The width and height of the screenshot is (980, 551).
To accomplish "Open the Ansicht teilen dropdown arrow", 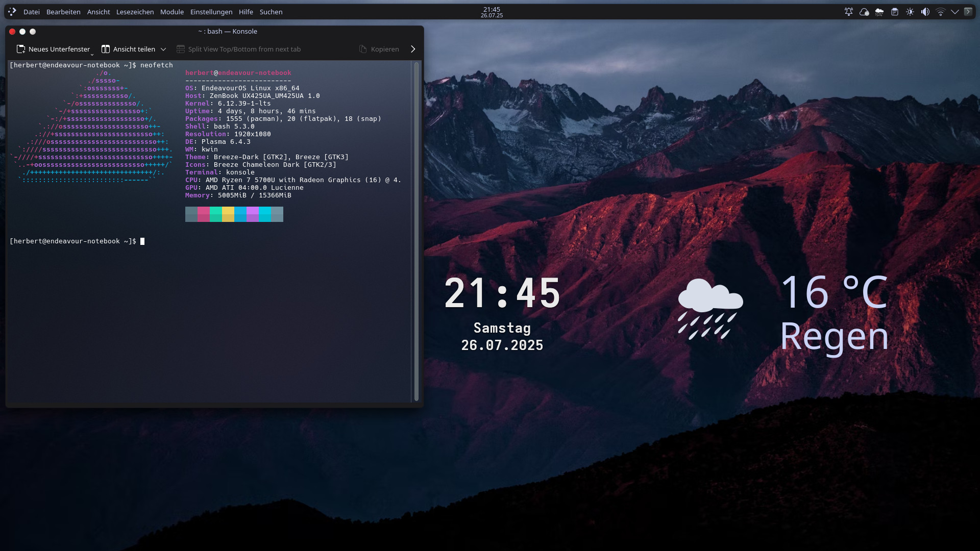I will coord(163,49).
